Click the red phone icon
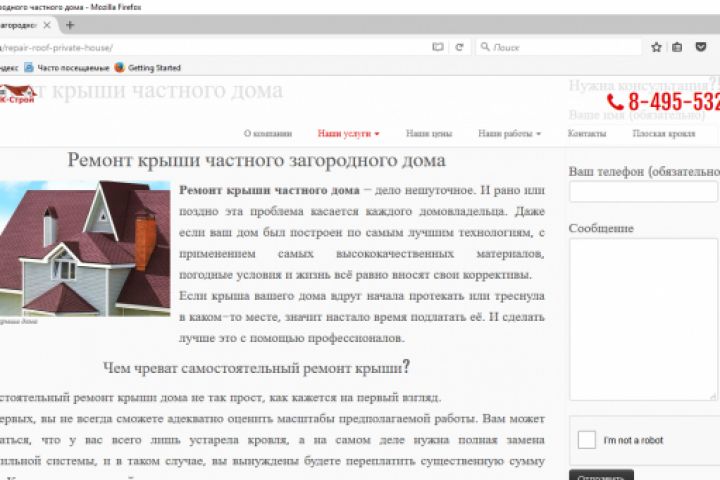Image resolution: width=720 pixels, height=480 pixels. [x=615, y=102]
